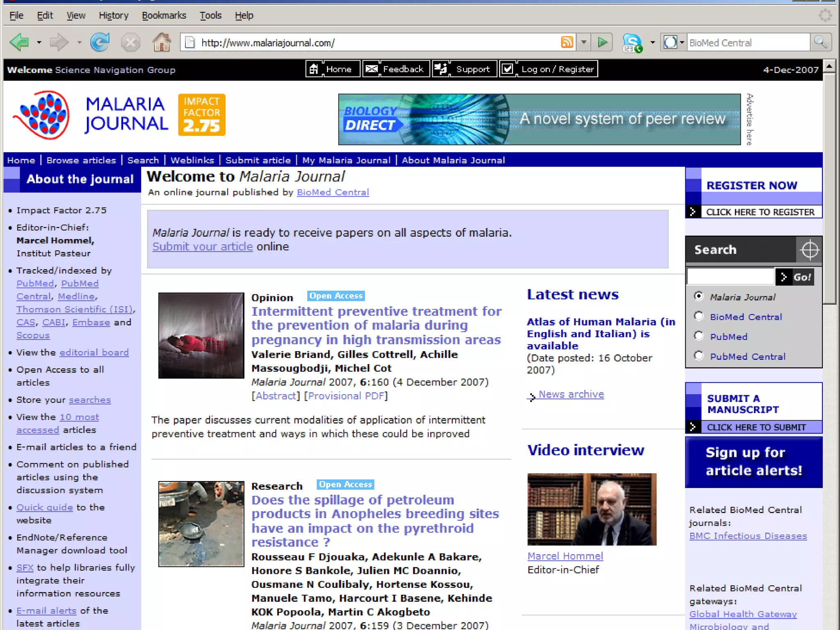Open the Tools menu
840x630 pixels.
210,16
